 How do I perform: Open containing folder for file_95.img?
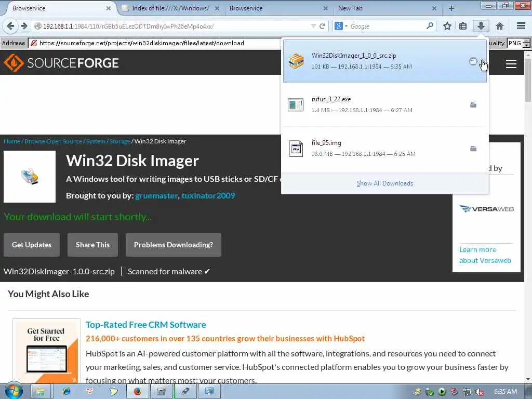point(473,149)
